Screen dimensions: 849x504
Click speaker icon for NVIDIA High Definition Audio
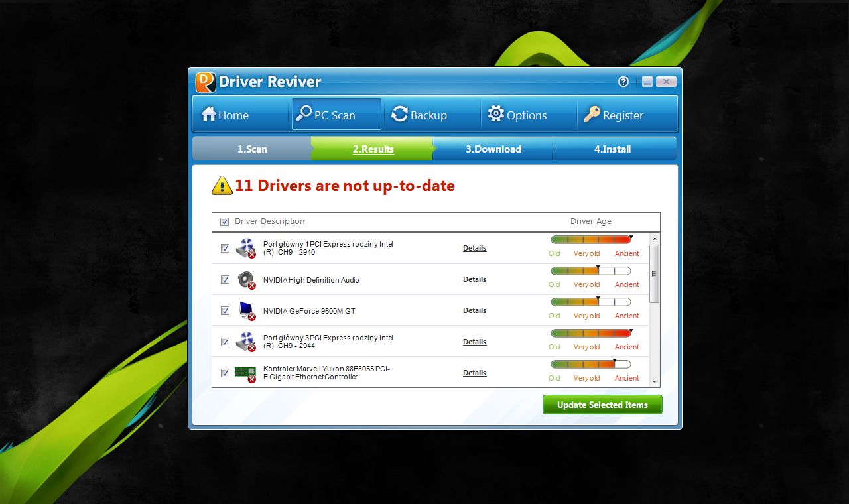tap(246, 280)
